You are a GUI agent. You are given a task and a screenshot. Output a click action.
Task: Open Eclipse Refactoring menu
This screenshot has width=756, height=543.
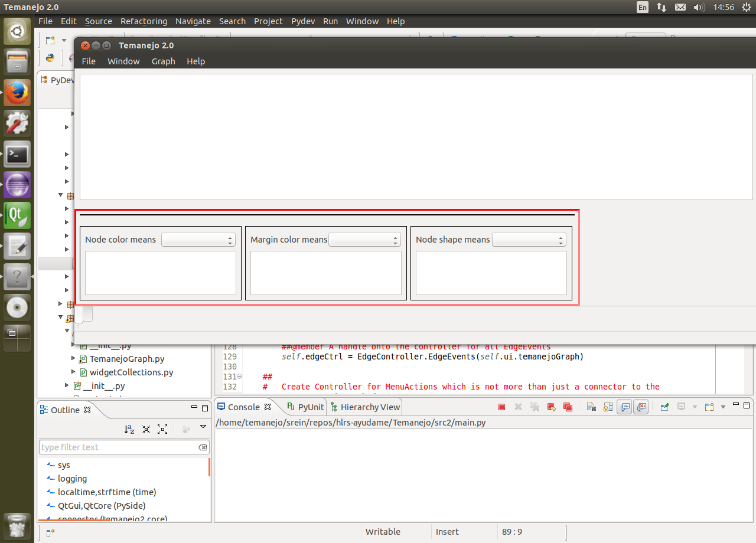144,21
